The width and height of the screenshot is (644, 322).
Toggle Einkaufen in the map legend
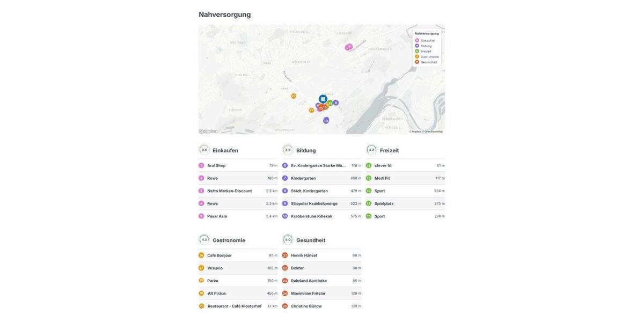(x=427, y=41)
